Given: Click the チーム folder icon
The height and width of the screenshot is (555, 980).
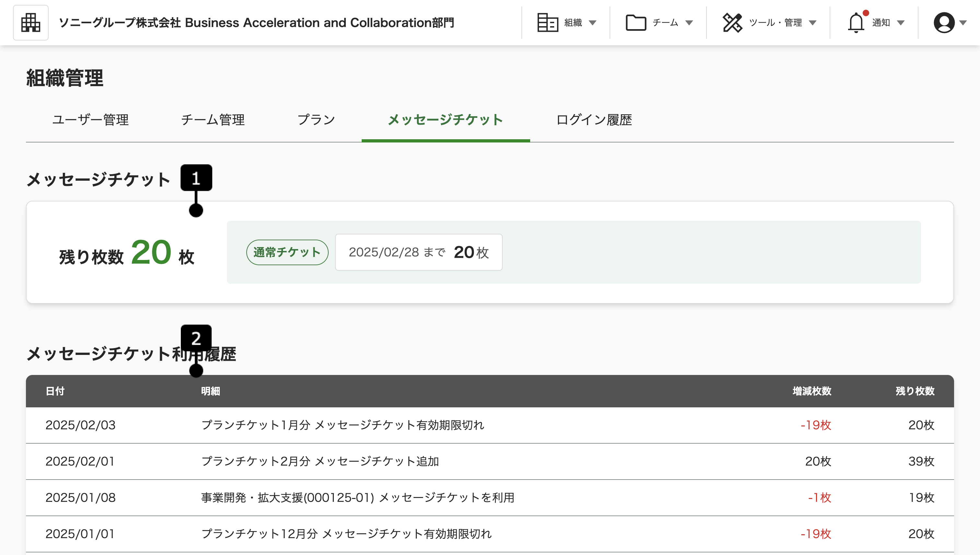Looking at the screenshot, I should [636, 22].
